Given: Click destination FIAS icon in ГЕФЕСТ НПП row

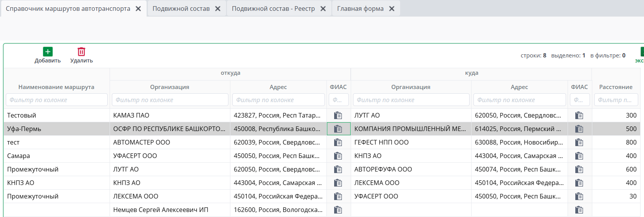Looking at the screenshot, I should (x=579, y=142).
